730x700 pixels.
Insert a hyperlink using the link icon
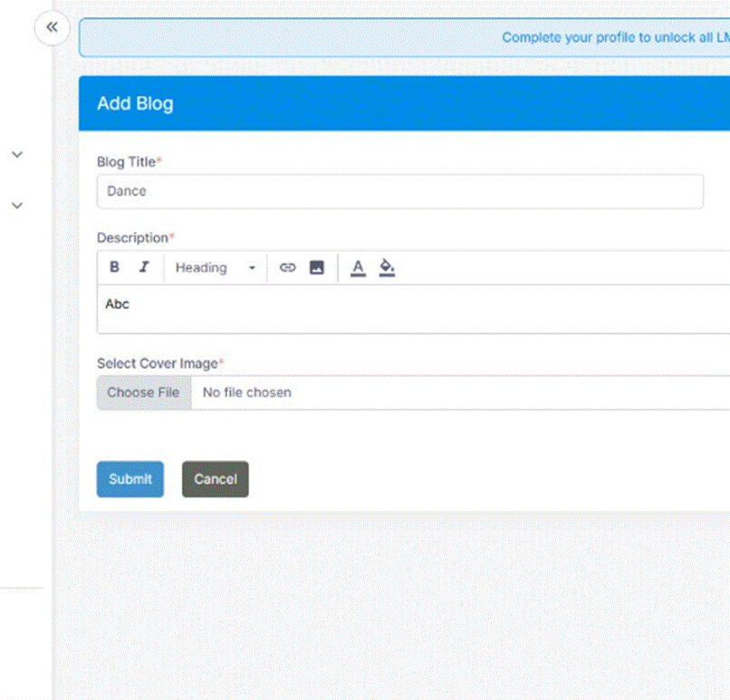(287, 267)
